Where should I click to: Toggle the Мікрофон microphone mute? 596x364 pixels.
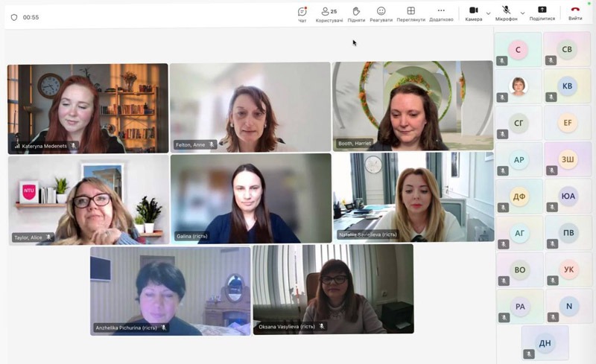(x=506, y=10)
